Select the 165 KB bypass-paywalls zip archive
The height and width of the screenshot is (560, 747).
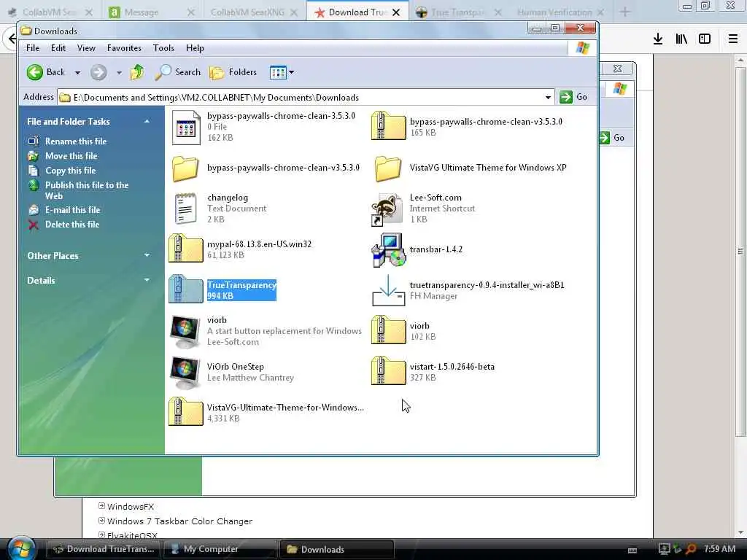pyautogui.click(x=388, y=127)
